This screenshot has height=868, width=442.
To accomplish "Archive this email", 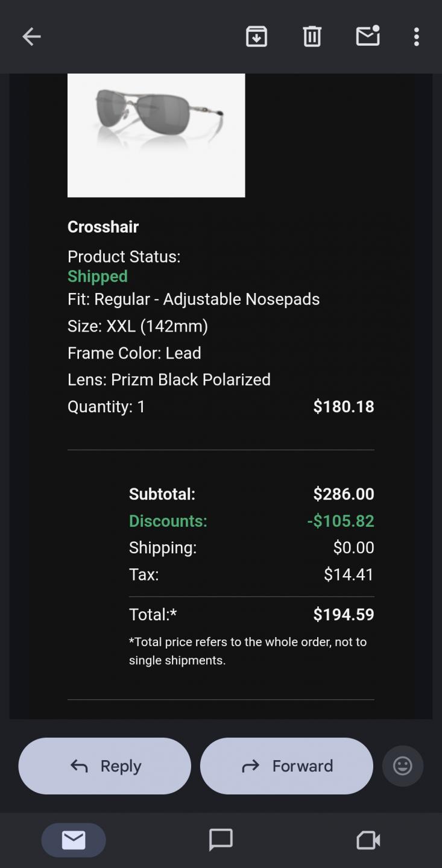I will tap(256, 37).
